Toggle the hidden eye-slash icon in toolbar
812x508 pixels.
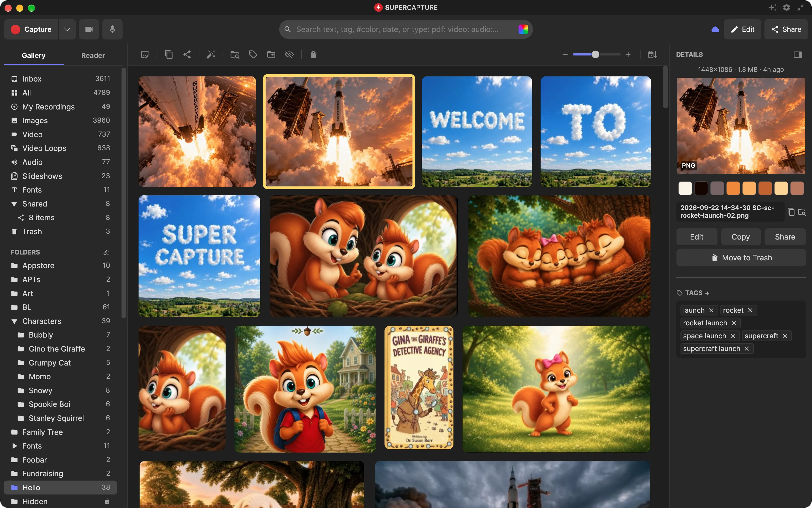click(289, 54)
